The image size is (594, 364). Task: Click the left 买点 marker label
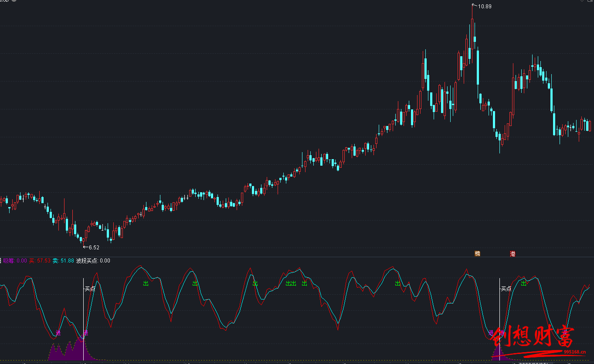pos(90,288)
